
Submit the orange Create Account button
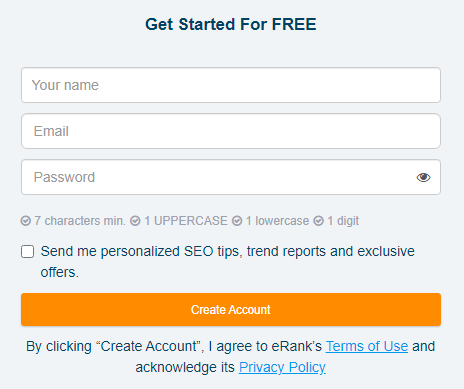click(231, 310)
